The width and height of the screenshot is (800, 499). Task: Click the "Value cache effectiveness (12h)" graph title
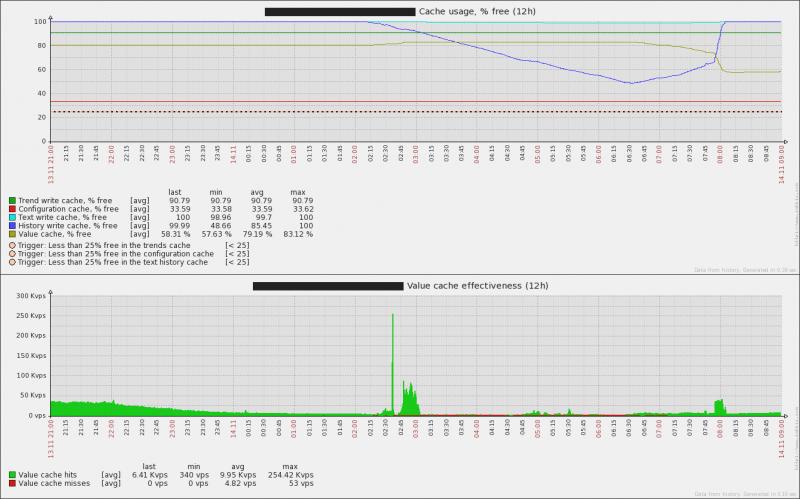click(478, 286)
